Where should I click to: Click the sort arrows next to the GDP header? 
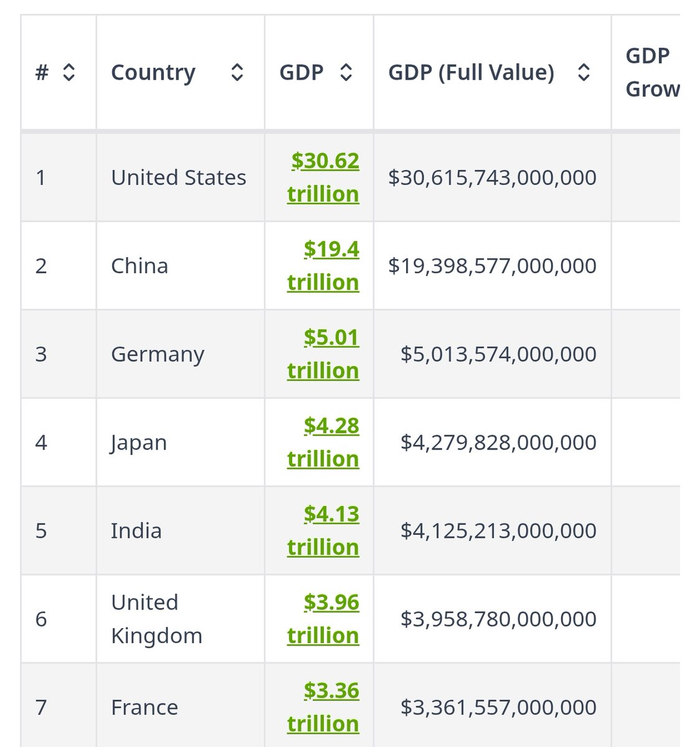tap(347, 72)
